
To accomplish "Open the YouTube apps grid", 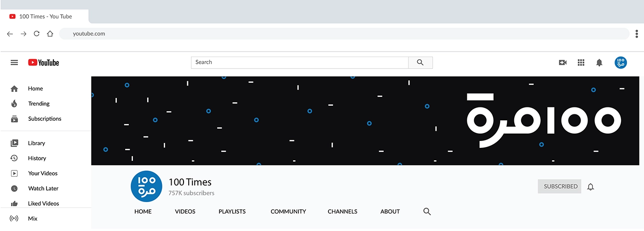I will tap(581, 62).
